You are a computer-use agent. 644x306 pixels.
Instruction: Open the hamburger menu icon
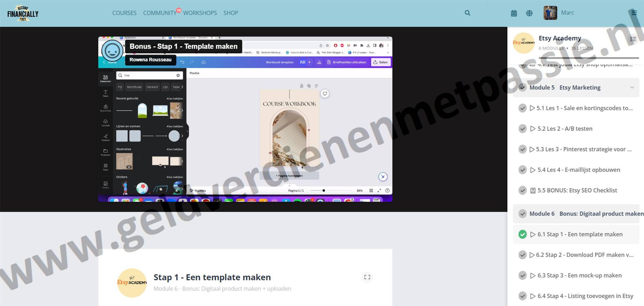coord(634,13)
